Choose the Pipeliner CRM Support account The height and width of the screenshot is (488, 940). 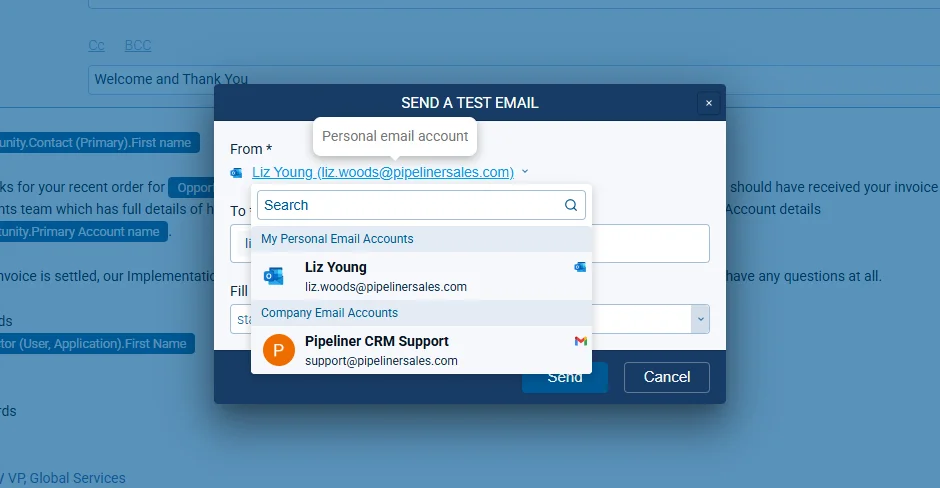click(x=376, y=341)
